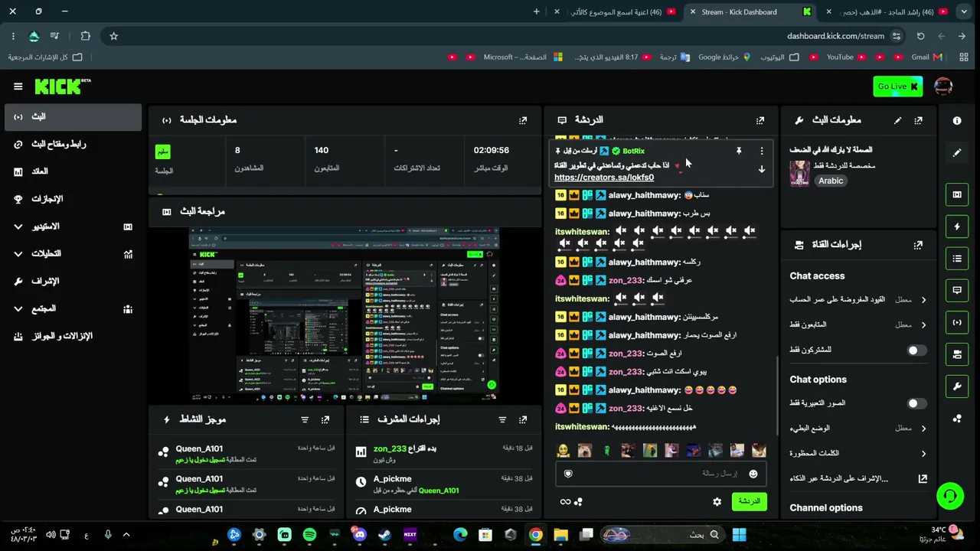Unpin the BotRix pinned message
The width and height of the screenshot is (980, 551).
(739, 151)
